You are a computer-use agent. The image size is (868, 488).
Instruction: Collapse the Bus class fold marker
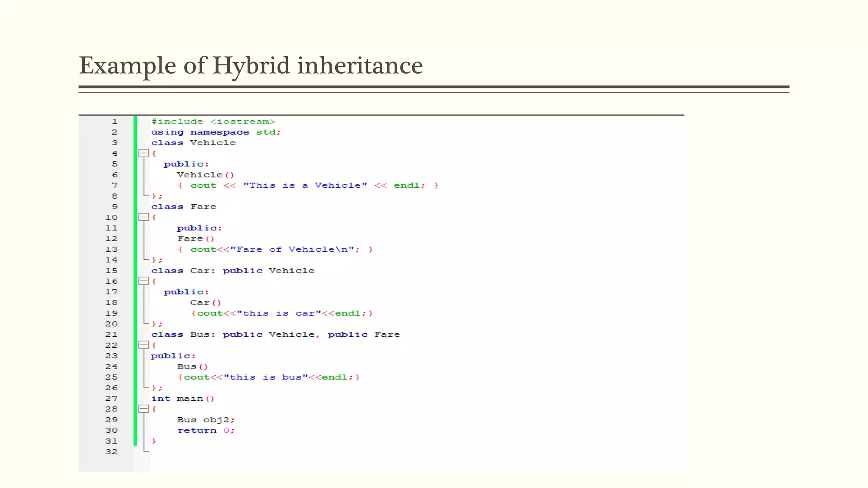(x=144, y=345)
